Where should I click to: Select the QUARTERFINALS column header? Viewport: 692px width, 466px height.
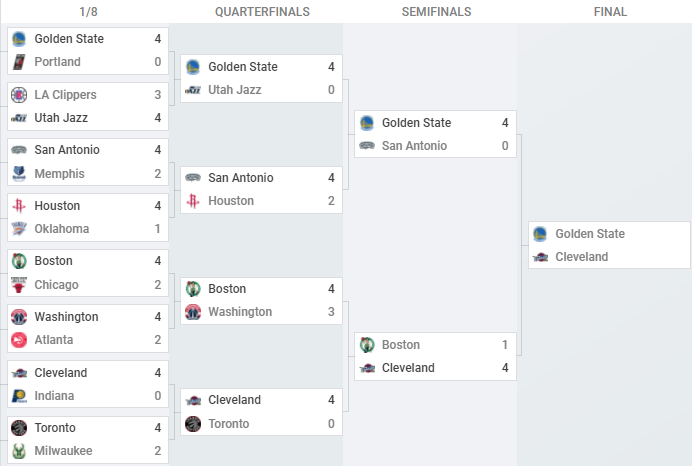click(262, 12)
